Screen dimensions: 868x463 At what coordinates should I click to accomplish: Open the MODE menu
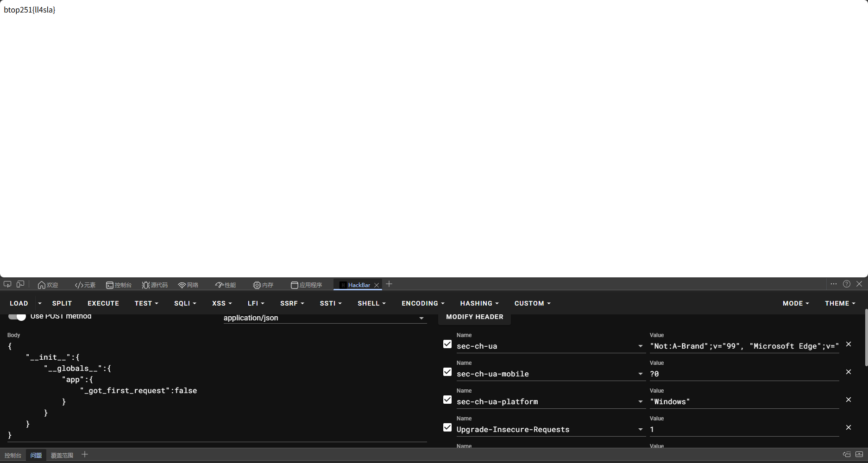point(796,303)
